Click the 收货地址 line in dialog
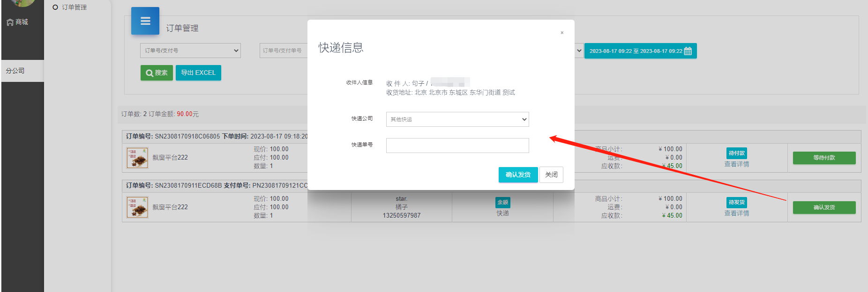This screenshot has height=292, width=868. tap(450, 93)
